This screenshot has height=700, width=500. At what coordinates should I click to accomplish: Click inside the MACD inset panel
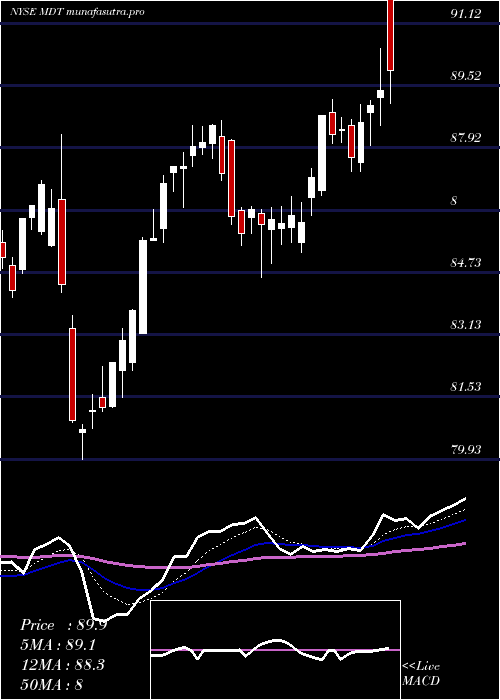click(275, 650)
